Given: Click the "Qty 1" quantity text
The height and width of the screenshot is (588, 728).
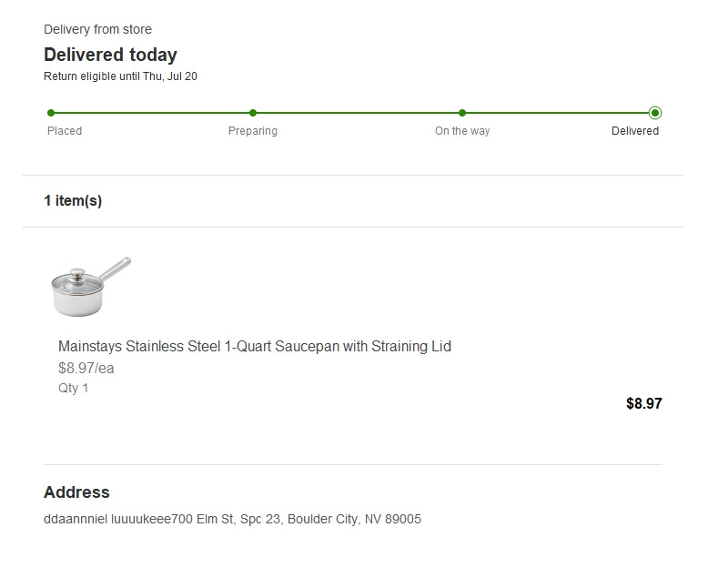Looking at the screenshot, I should pyautogui.click(x=74, y=389).
